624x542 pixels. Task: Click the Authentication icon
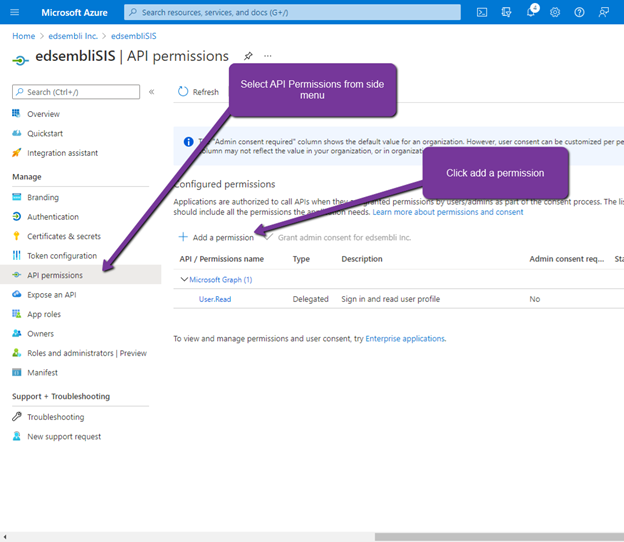tap(16, 216)
